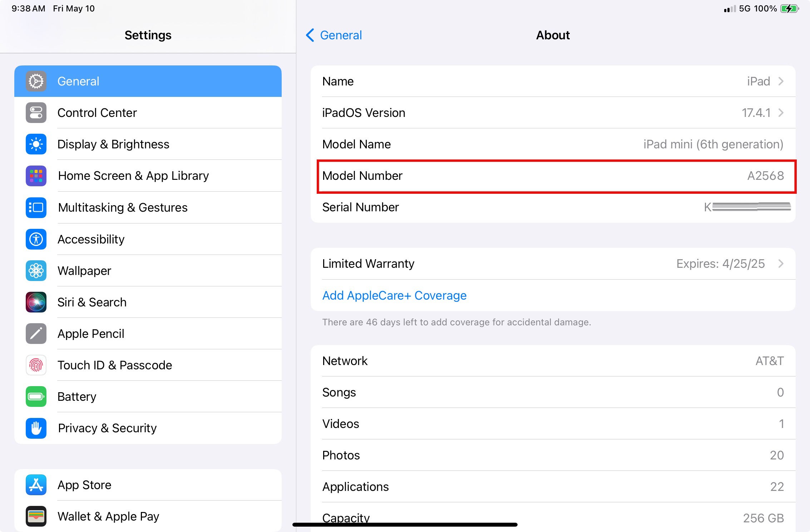Tap the Model Name row

tap(553, 144)
